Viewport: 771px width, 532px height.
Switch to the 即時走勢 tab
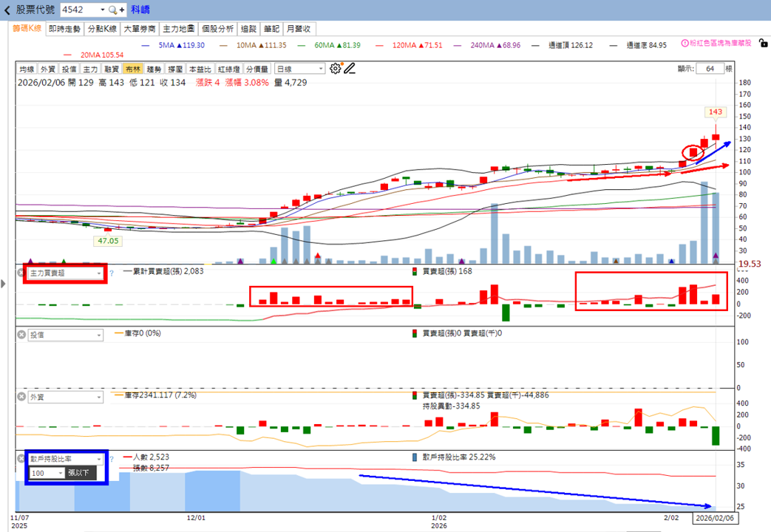tap(64, 29)
